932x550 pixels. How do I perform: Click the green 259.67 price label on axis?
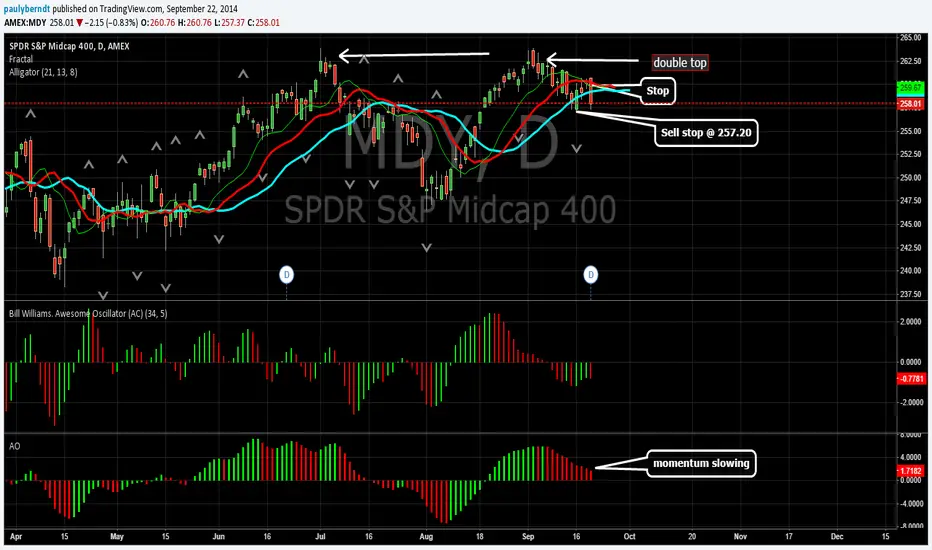click(910, 88)
